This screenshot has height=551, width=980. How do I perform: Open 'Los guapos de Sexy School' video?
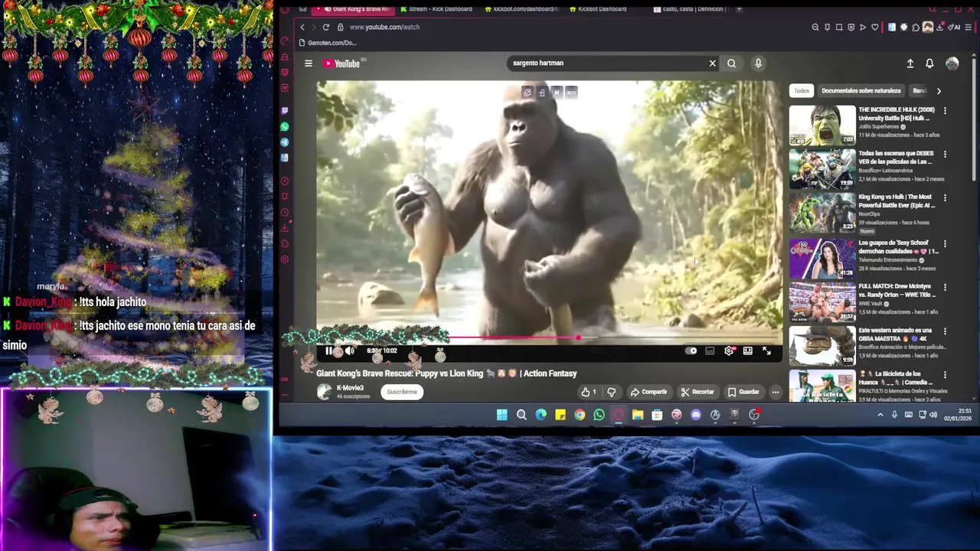click(x=822, y=259)
